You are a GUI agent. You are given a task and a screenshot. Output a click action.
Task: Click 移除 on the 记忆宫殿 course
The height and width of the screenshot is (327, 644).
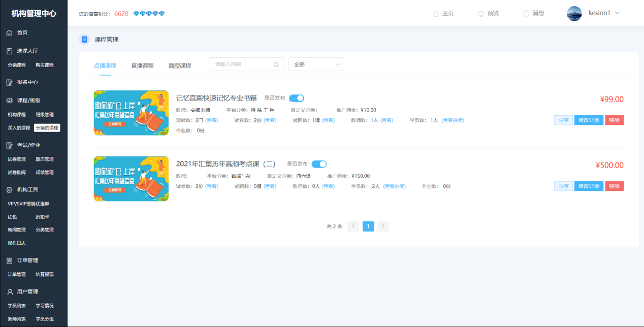(x=614, y=120)
